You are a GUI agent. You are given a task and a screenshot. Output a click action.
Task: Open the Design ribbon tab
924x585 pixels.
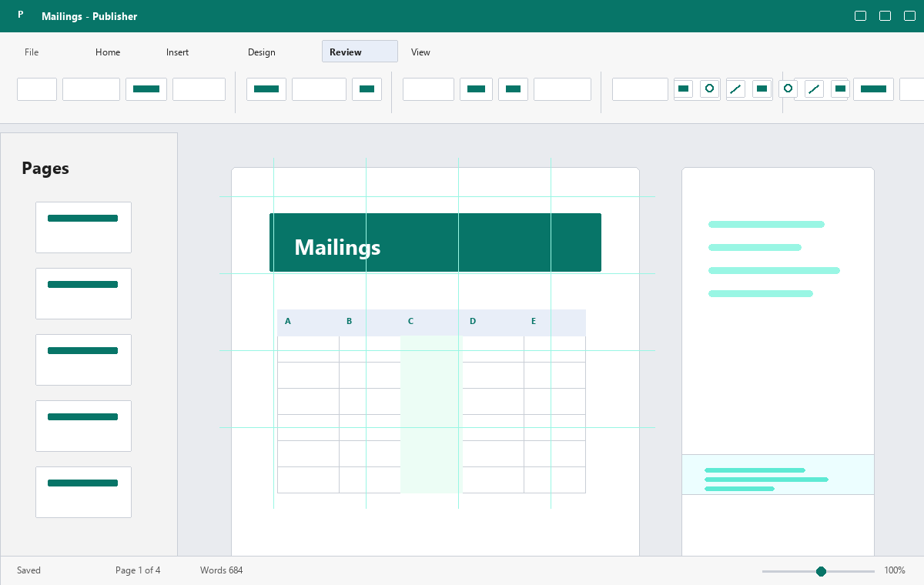point(262,52)
